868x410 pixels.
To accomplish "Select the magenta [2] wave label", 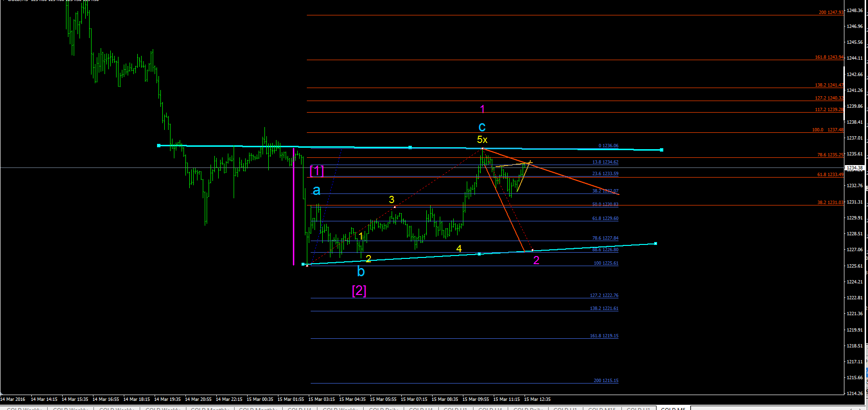I will [x=359, y=291].
